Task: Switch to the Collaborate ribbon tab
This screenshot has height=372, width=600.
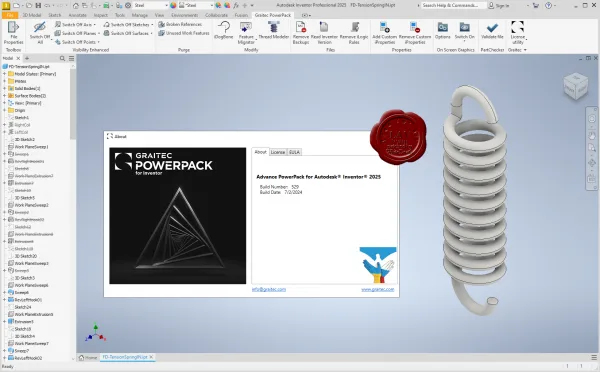Action: (x=216, y=15)
